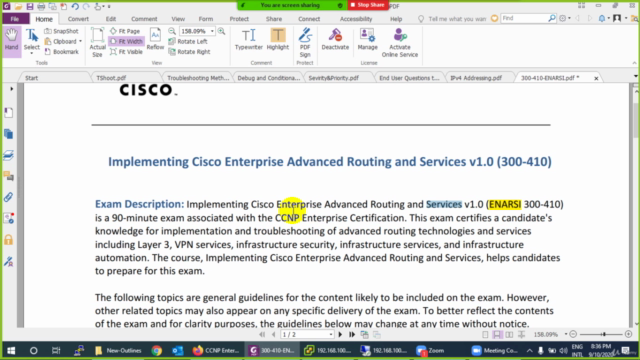Image resolution: width=640 pixels, height=360 pixels.
Task: Toggle Fit Visible view
Action: [127, 52]
